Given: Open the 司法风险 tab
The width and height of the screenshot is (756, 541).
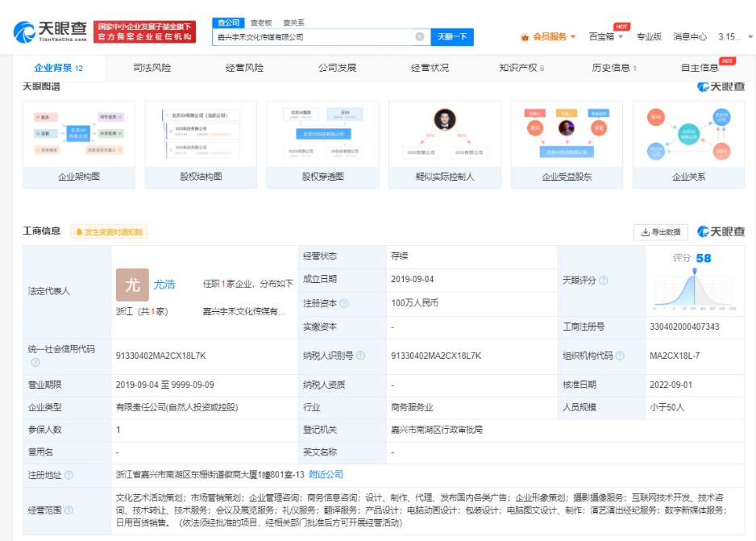Looking at the screenshot, I should point(152,68).
